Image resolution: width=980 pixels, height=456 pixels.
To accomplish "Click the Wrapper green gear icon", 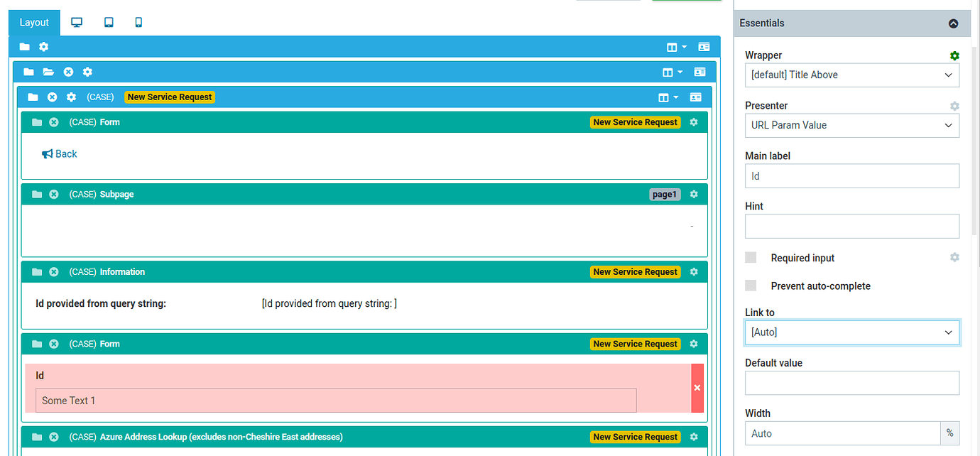I will pos(954,55).
